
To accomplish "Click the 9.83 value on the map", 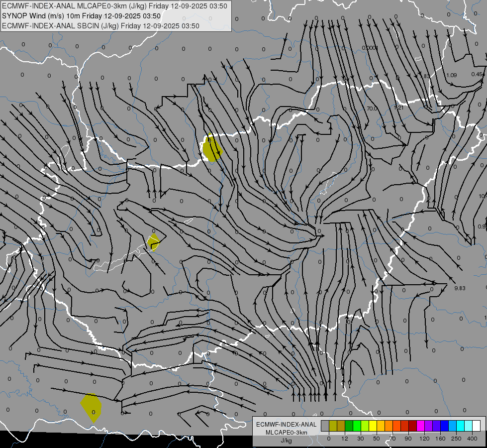I will coord(460,288).
